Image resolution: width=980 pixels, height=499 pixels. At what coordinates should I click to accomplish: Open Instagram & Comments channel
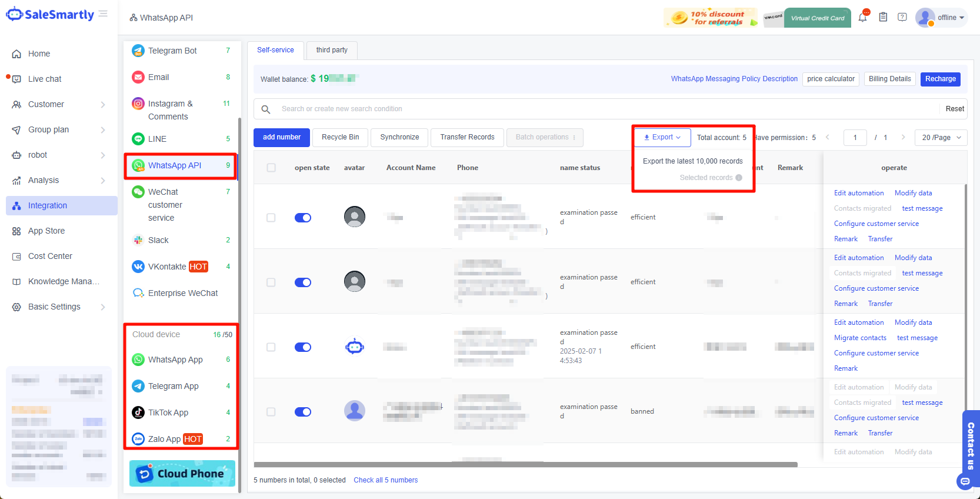(x=181, y=110)
